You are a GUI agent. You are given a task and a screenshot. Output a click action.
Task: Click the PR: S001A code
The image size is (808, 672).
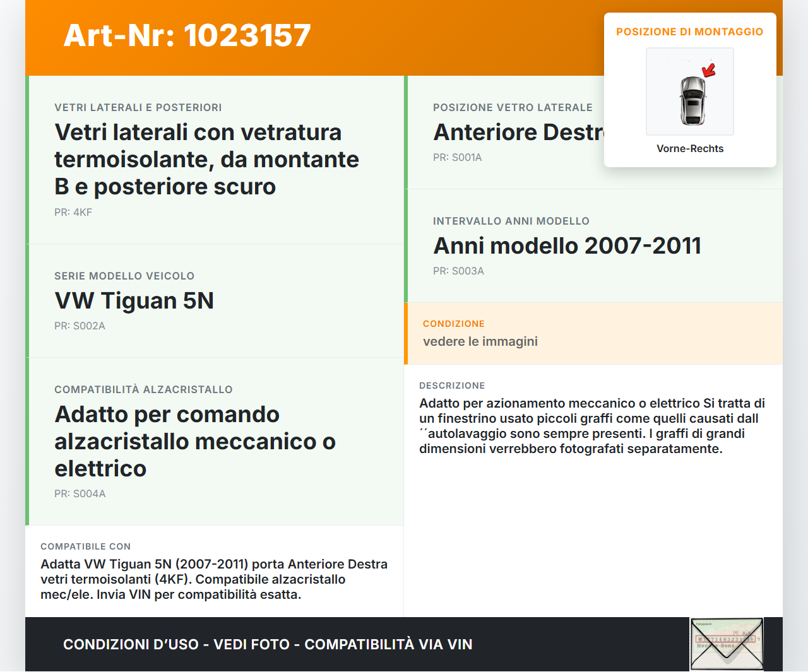pos(457,158)
